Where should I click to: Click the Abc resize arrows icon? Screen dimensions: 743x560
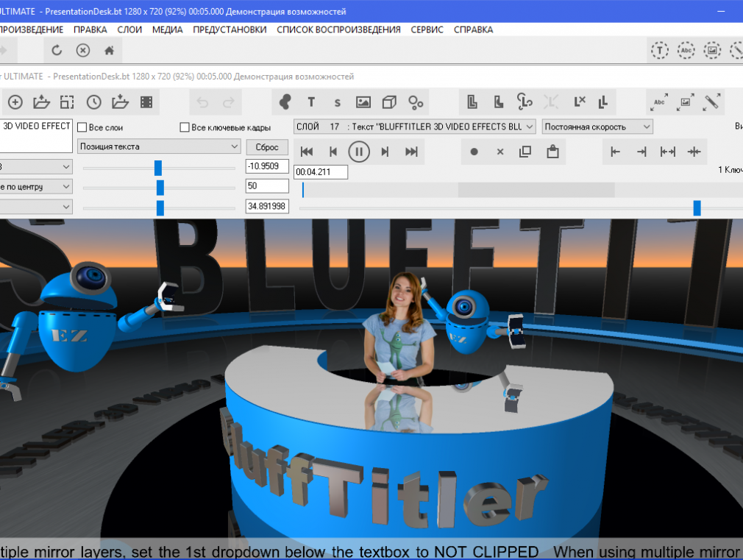tap(660, 102)
